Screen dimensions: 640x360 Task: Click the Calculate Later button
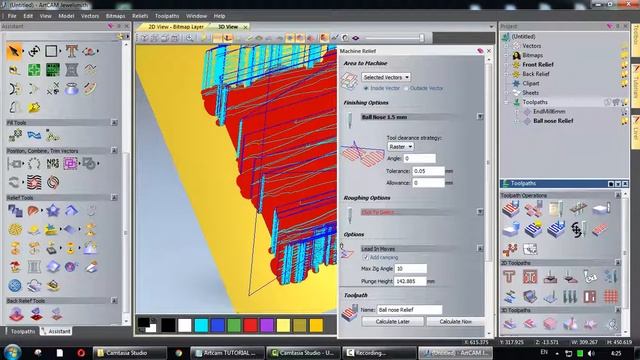tap(393, 322)
